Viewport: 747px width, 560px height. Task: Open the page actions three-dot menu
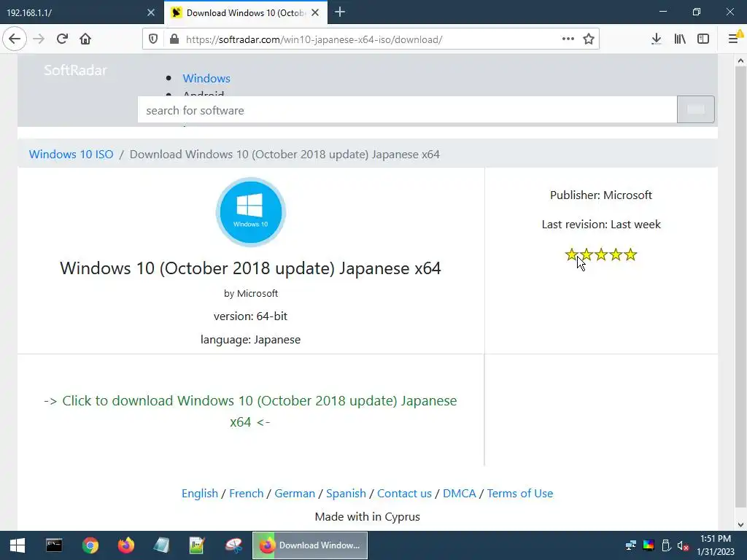(568, 39)
